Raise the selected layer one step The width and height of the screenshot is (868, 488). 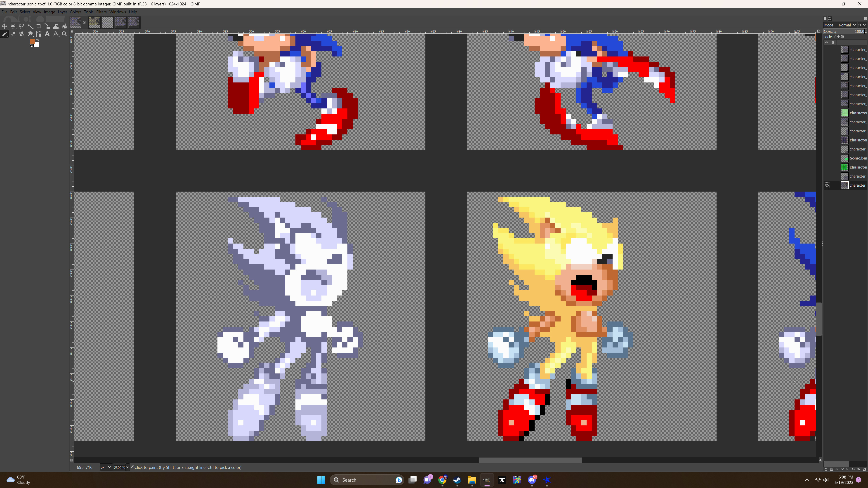837,469
